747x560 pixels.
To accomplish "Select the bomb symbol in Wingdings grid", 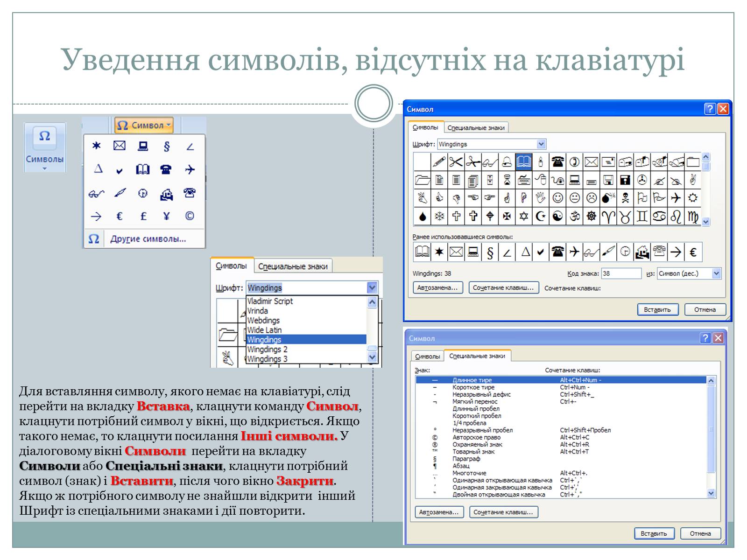I will [x=608, y=198].
